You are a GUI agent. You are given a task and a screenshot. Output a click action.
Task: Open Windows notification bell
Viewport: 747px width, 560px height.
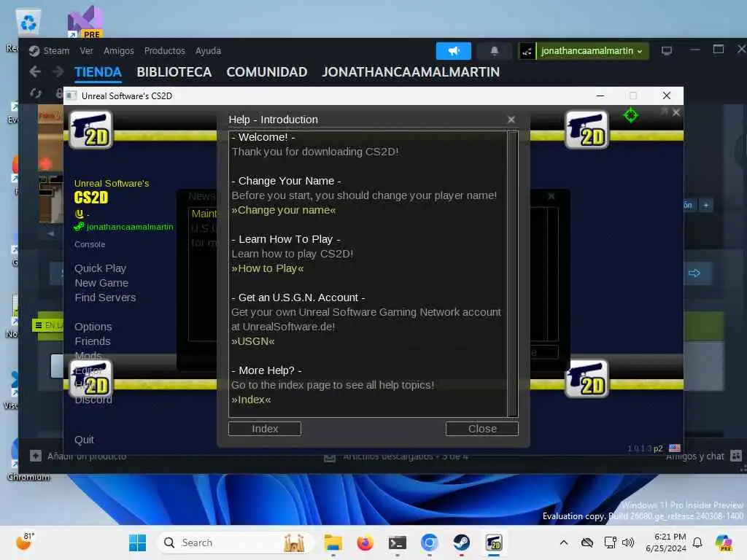[697, 542]
